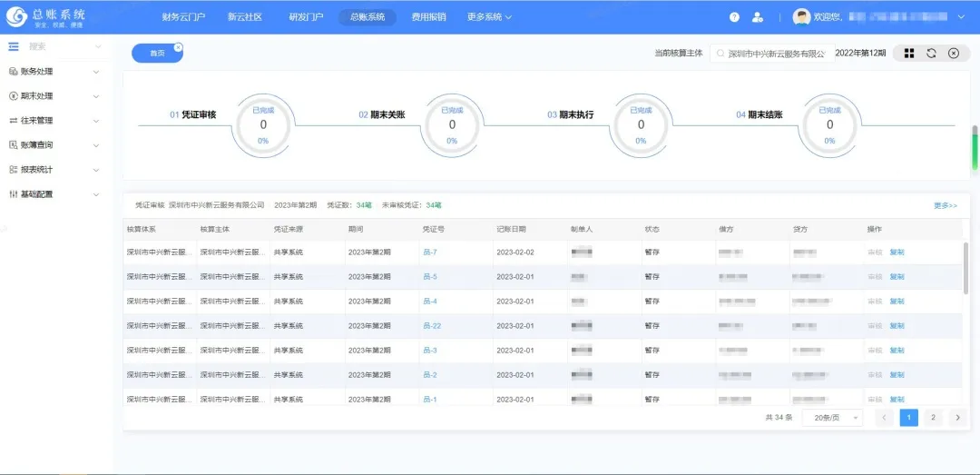Viewport: 980px width, 475px height.
Task: Click the 基础配置 sidebar icon
Action: (x=13, y=194)
